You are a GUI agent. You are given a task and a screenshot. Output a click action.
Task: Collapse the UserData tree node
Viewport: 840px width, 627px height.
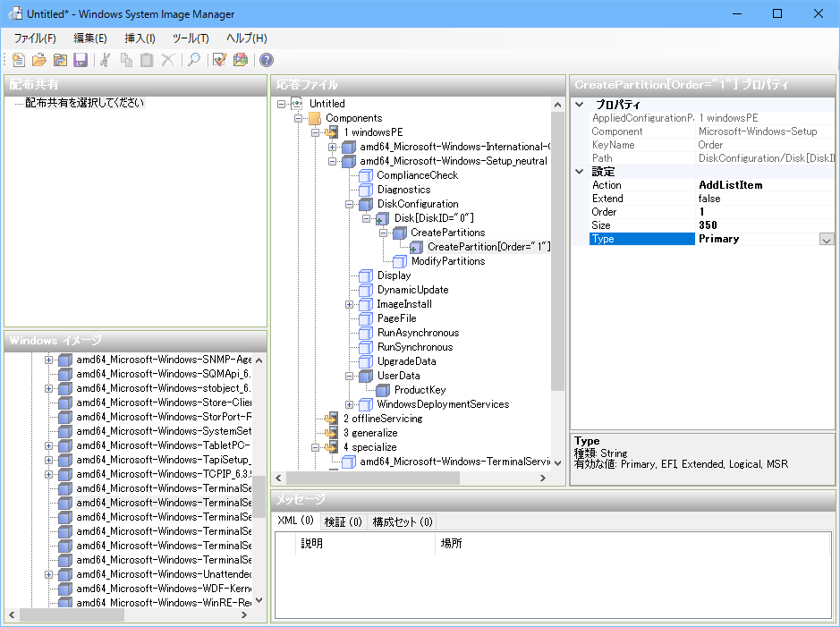click(349, 376)
